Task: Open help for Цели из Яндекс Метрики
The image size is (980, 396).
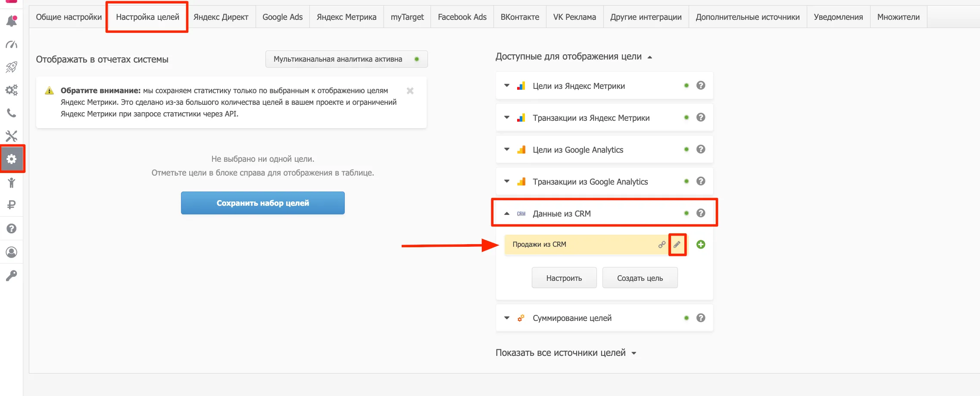Action: pyautogui.click(x=701, y=85)
